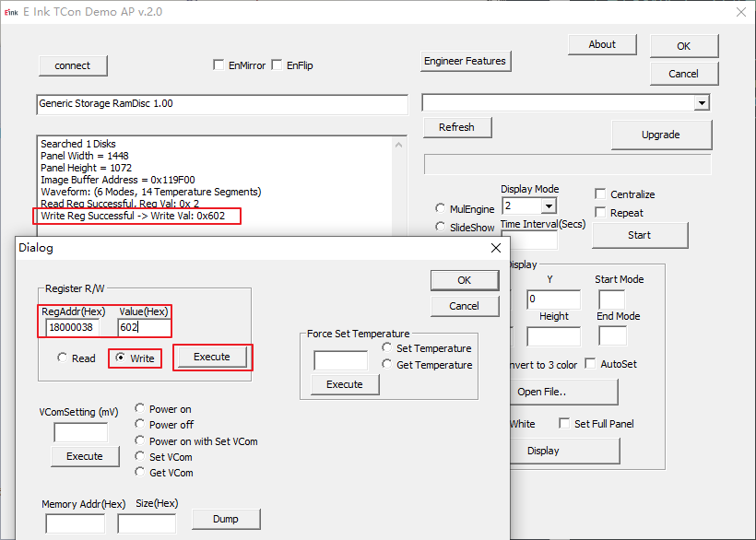Click the Dump memory button
The image size is (756, 540).
point(226,519)
